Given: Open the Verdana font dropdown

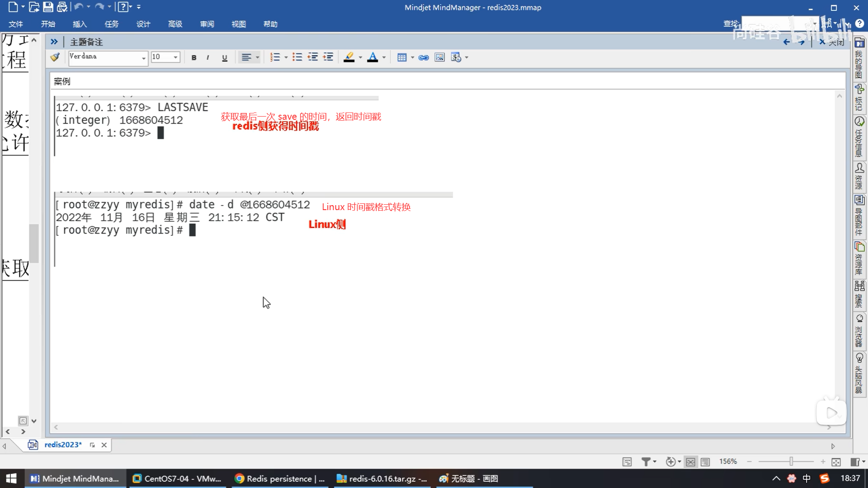Looking at the screenshot, I should [144, 58].
